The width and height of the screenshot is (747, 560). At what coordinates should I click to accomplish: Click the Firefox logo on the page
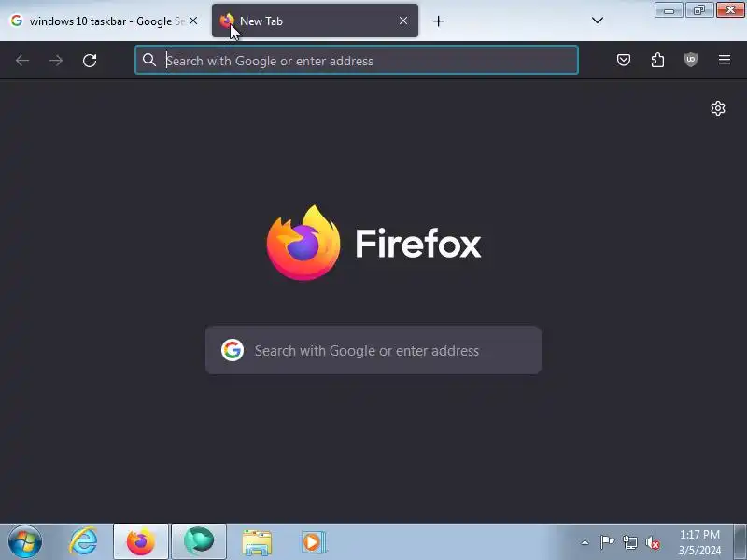(303, 243)
